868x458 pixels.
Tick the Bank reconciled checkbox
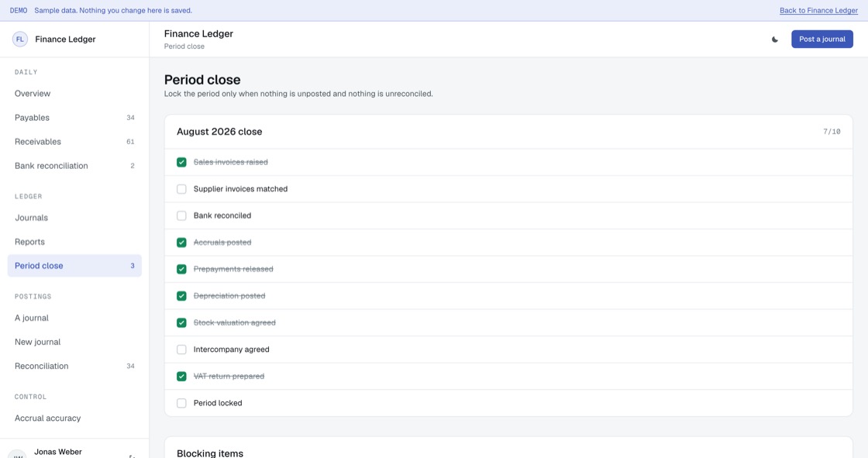coord(181,215)
